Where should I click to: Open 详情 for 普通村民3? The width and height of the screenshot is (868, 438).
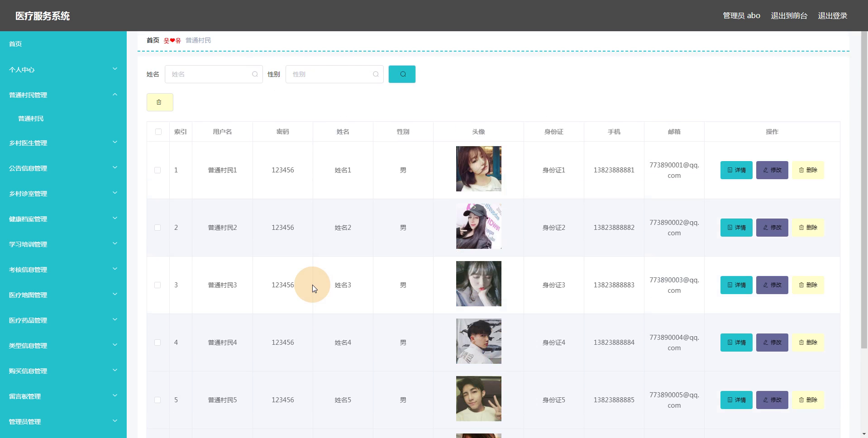click(736, 285)
